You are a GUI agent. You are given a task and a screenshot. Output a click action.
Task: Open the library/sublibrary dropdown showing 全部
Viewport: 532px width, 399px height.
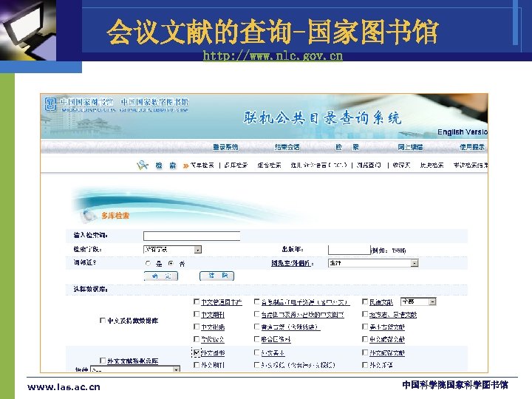pos(373,263)
